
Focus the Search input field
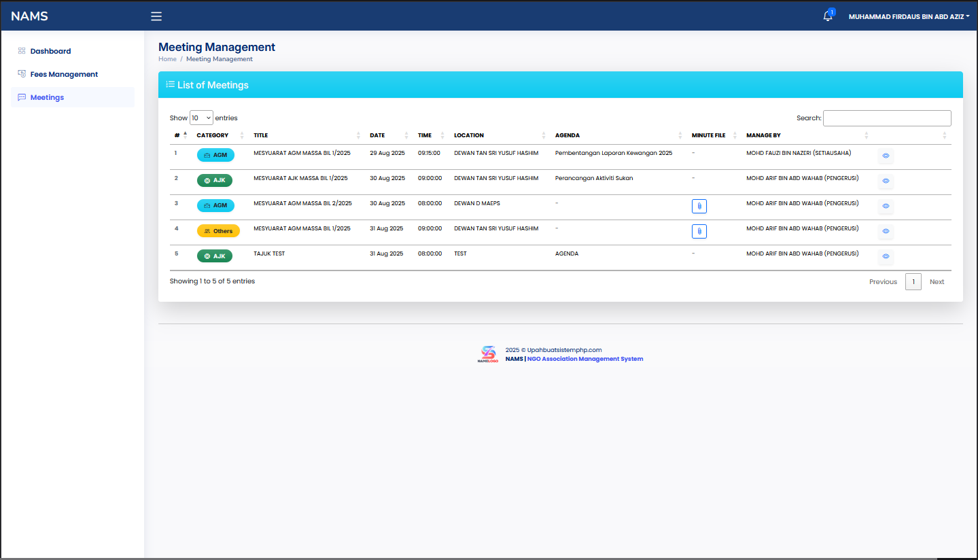[887, 118]
